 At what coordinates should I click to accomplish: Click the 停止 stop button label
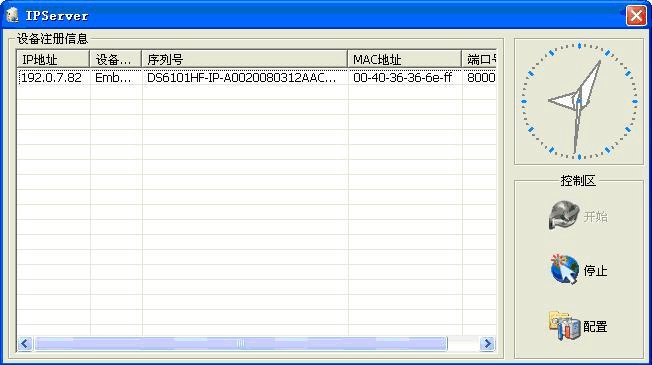[595, 271]
